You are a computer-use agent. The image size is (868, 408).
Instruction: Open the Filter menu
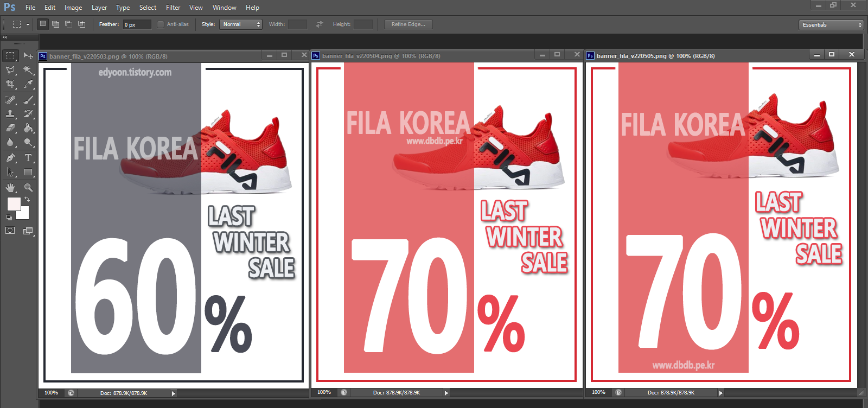coord(173,8)
